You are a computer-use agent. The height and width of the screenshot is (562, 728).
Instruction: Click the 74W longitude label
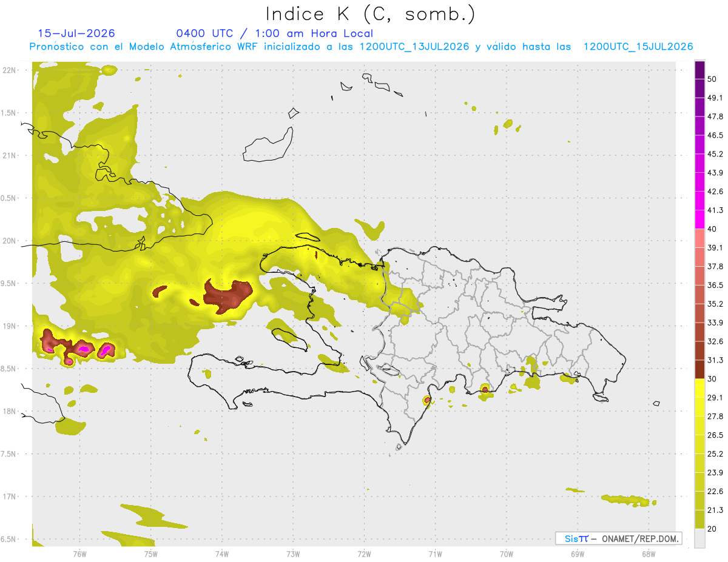click(x=221, y=554)
